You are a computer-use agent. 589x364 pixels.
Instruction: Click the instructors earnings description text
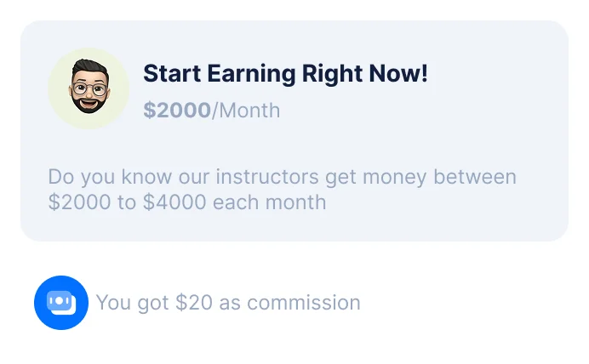click(x=282, y=190)
